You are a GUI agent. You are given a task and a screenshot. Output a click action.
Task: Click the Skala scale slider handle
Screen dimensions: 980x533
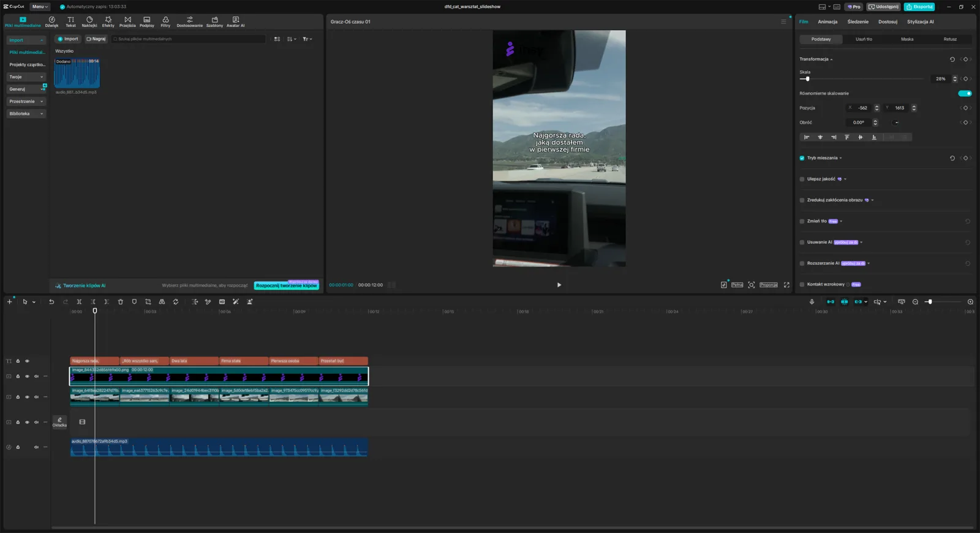(808, 79)
